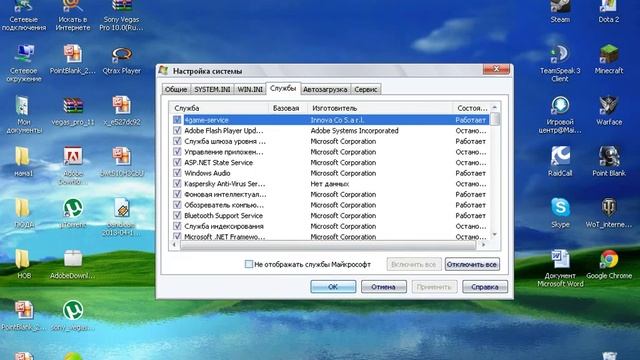Select the Minecraft desktop icon

coord(609,59)
